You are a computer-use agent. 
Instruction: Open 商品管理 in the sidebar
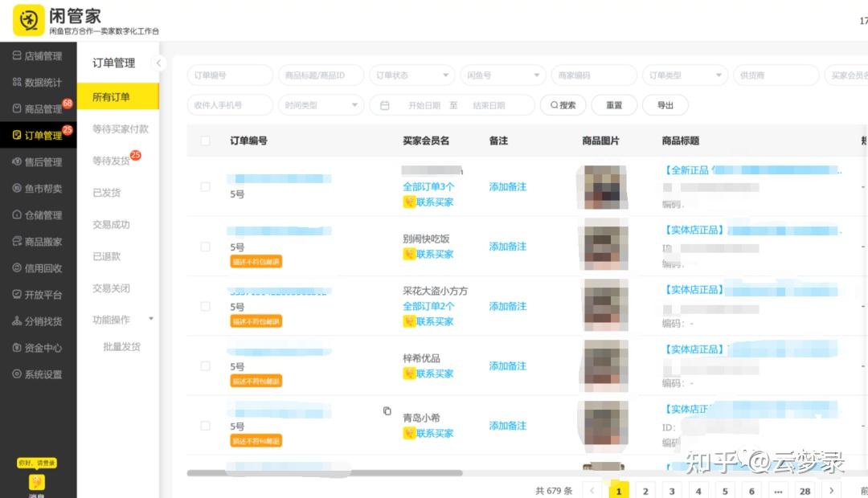(x=38, y=109)
